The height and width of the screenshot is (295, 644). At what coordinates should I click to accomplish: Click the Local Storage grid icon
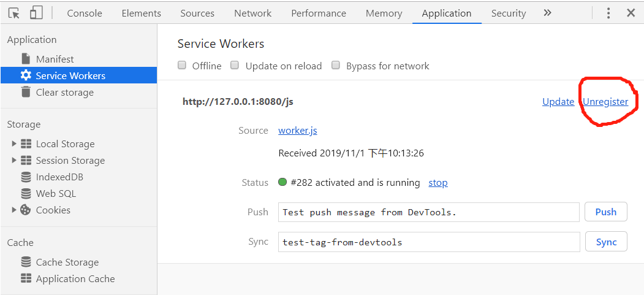tap(26, 144)
